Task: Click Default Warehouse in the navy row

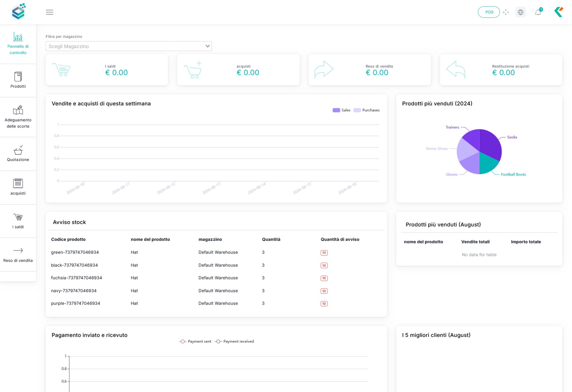Action: point(218,291)
